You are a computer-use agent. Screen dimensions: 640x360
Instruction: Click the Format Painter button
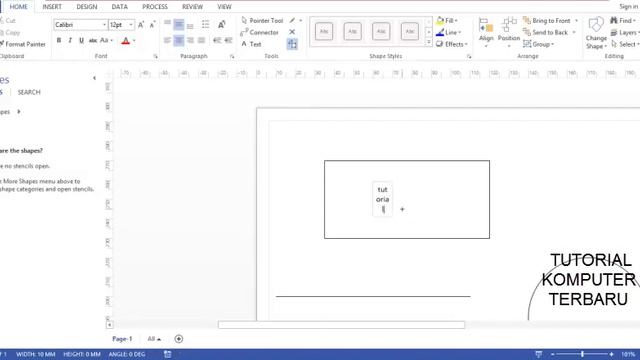pos(23,44)
